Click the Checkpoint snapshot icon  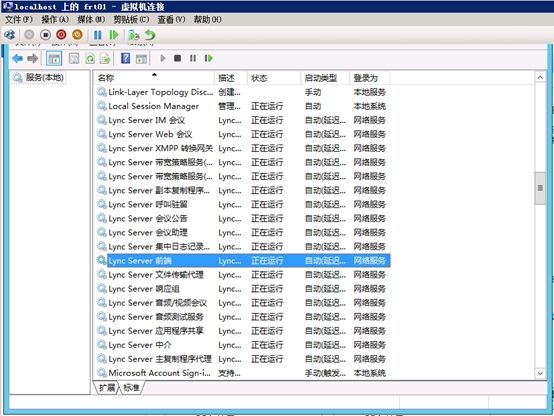[x=134, y=35]
